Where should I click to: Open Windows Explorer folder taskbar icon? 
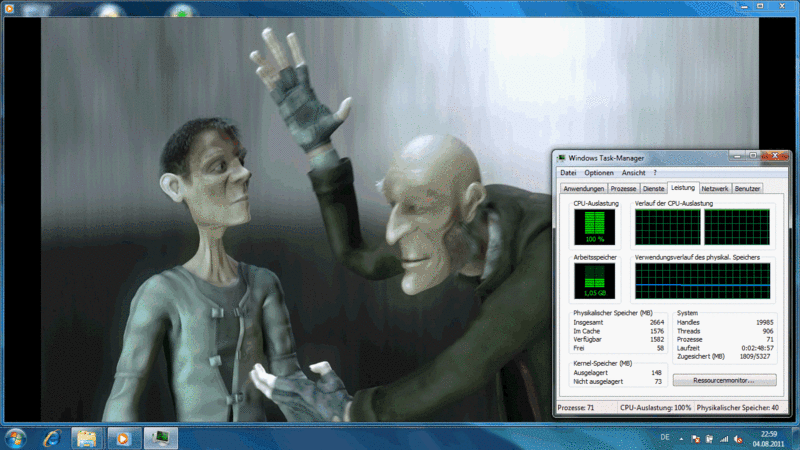pos(87,438)
